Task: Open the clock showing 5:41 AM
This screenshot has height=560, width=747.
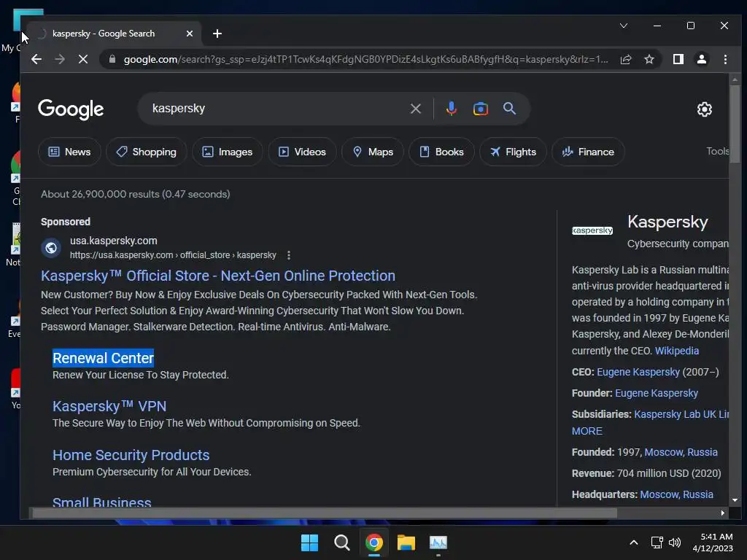Action: 713,542
